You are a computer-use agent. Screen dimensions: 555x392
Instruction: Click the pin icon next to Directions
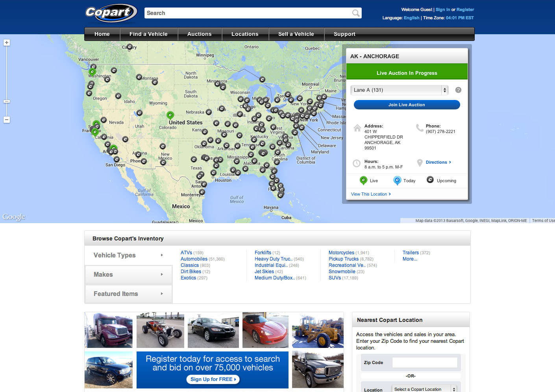click(x=420, y=163)
